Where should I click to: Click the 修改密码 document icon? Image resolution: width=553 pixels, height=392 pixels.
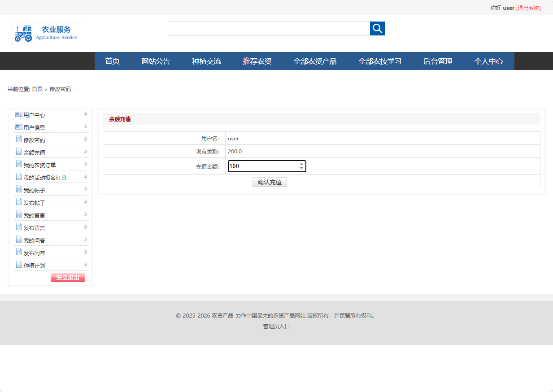click(x=19, y=139)
